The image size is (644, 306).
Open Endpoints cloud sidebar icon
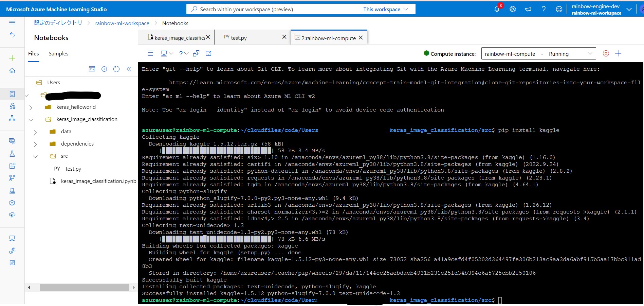[12, 215]
